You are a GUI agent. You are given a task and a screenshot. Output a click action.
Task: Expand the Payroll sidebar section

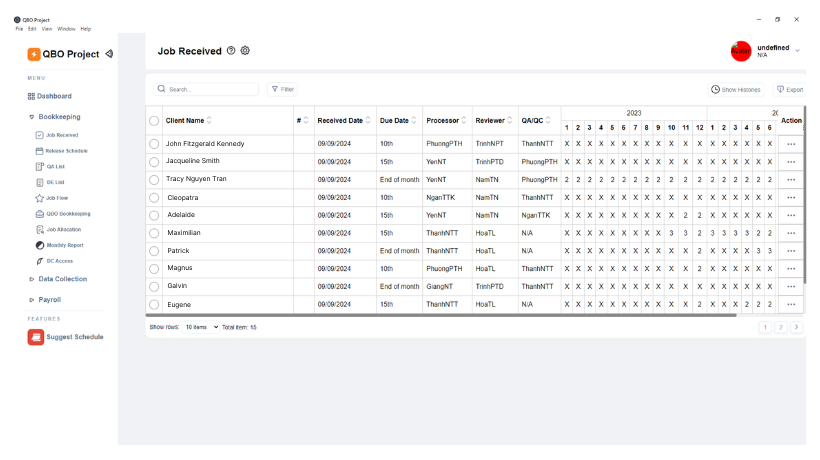click(52, 299)
